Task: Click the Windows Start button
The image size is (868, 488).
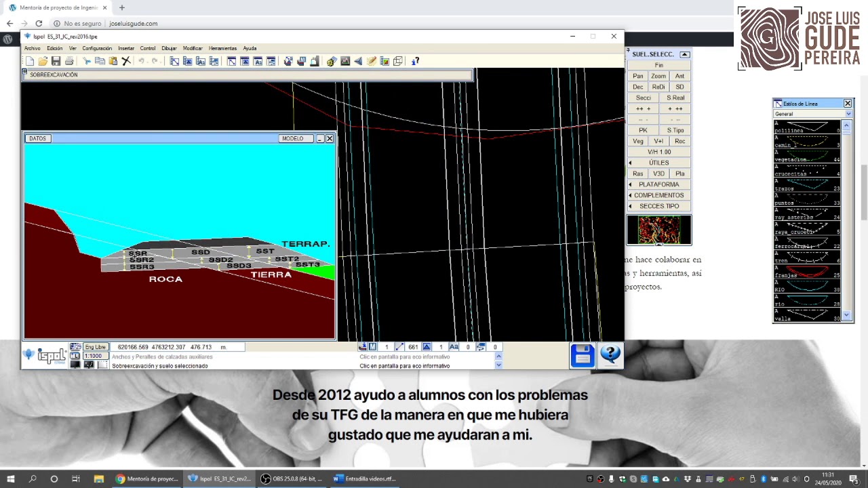Action: click(11, 479)
